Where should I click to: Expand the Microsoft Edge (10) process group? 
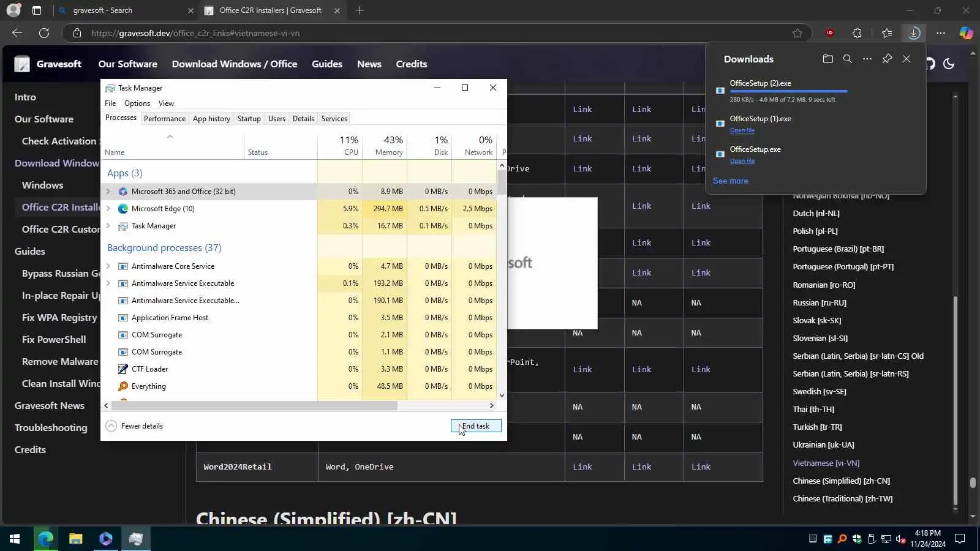click(x=108, y=209)
